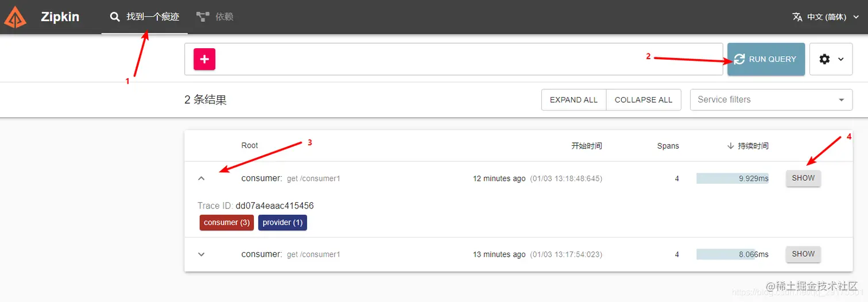868x302 pixels.
Task: Click the translate language icon
Action: click(797, 17)
